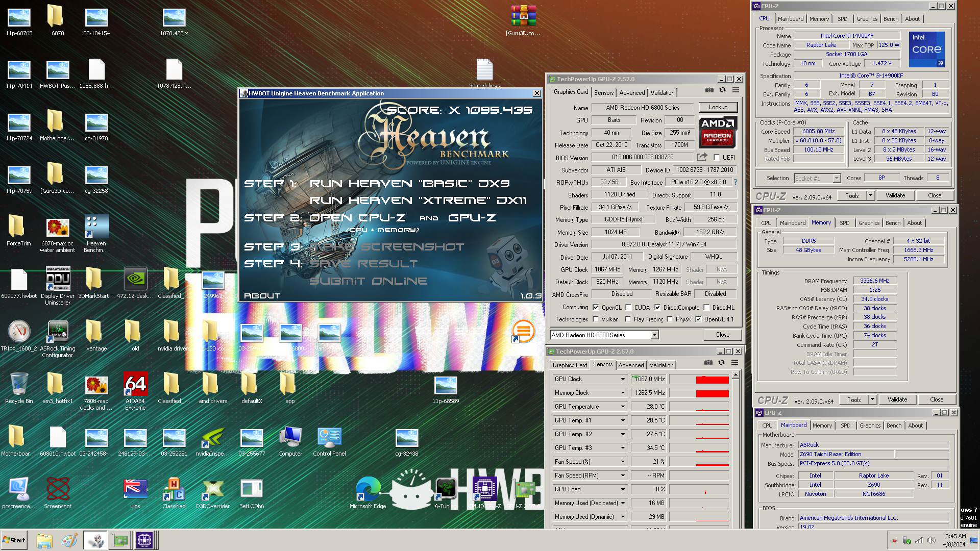Open ForceTrim folder icon
The width and height of the screenshot is (980, 551).
pyautogui.click(x=19, y=231)
